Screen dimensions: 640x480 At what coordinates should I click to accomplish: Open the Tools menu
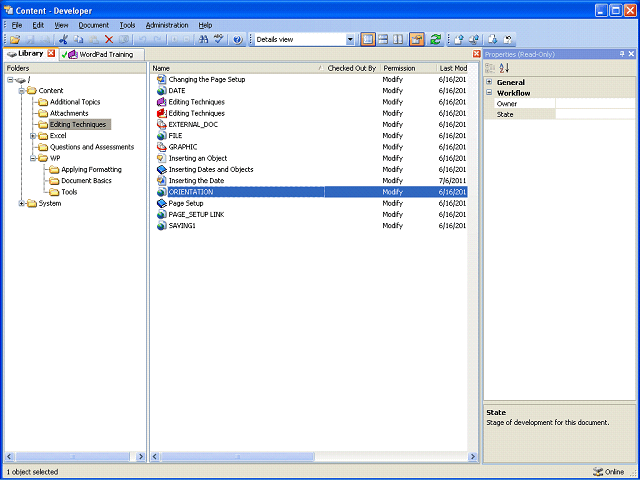tap(127, 25)
